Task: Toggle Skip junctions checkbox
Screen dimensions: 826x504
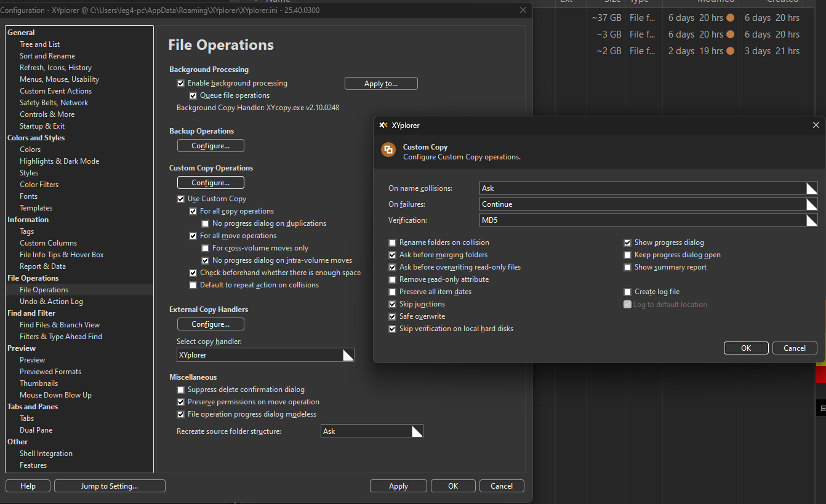Action: tap(392, 304)
